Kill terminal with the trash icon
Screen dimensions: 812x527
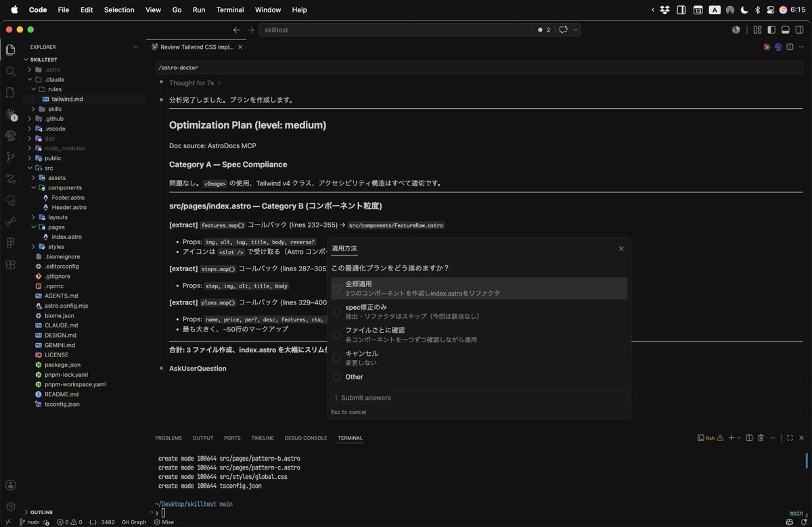(x=761, y=438)
